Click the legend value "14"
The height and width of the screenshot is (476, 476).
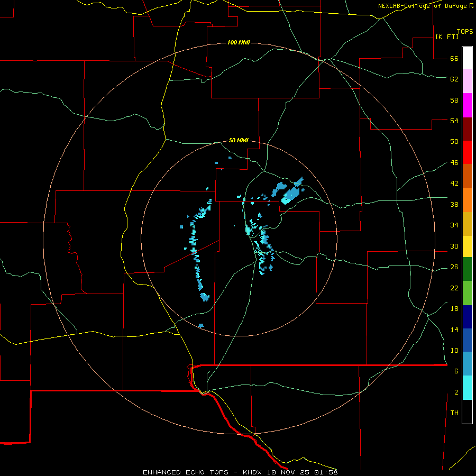(x=454, y=329)
